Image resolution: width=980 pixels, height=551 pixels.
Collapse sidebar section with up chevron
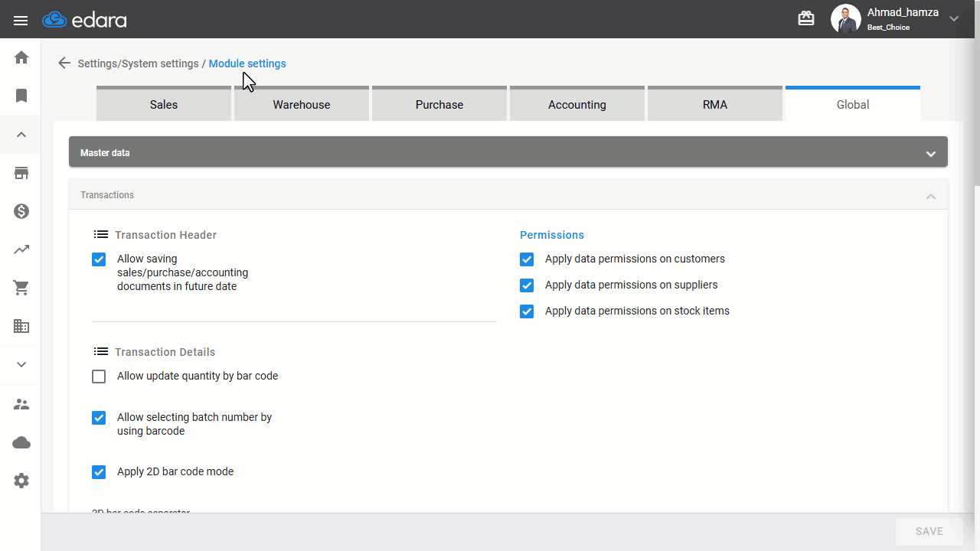pos(21,135)
